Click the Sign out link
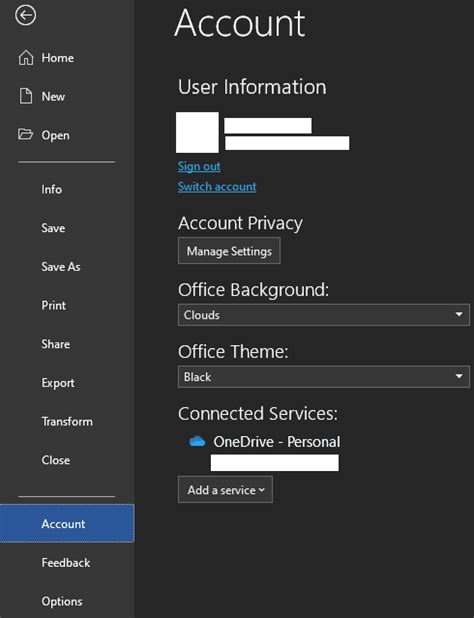This screenshot has height=618, width=474. coord(199,166)
